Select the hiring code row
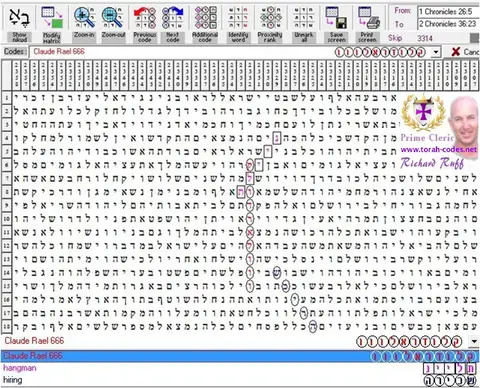 [240, 380]
